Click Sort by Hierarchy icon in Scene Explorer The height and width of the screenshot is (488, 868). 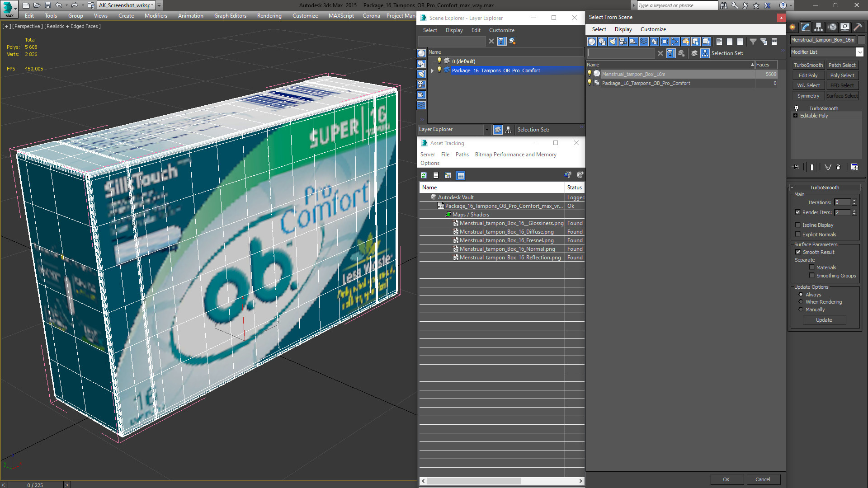509,130
